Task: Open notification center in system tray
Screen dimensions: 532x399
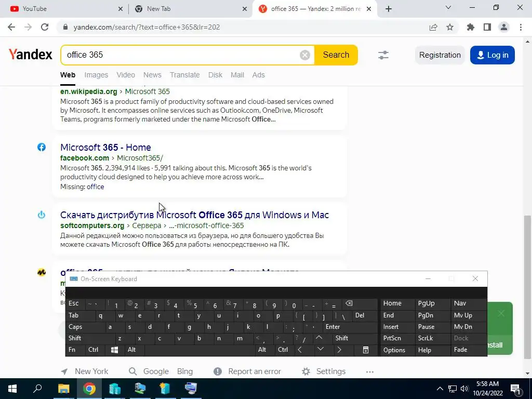Action: tap(516, 389)
